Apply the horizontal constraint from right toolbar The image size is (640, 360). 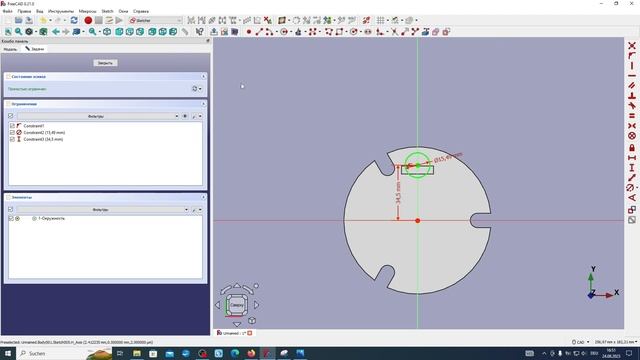click(x=632, y=76)
